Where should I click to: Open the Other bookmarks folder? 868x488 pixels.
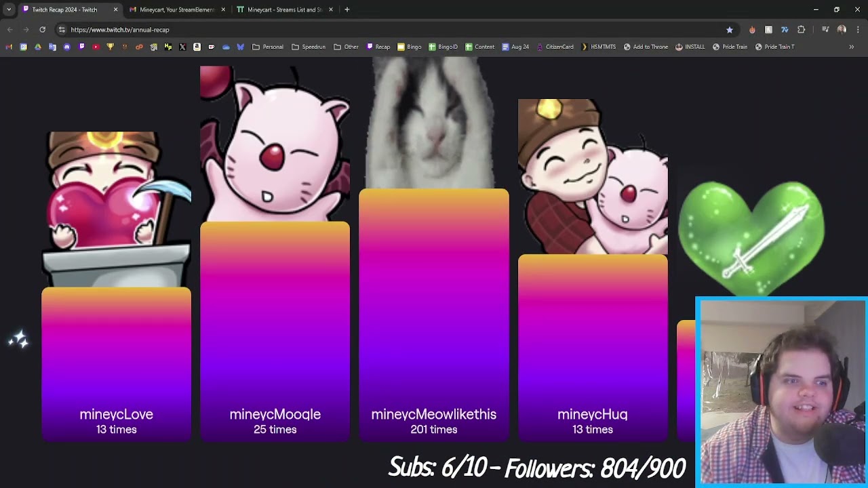click(x=346, y=47)
